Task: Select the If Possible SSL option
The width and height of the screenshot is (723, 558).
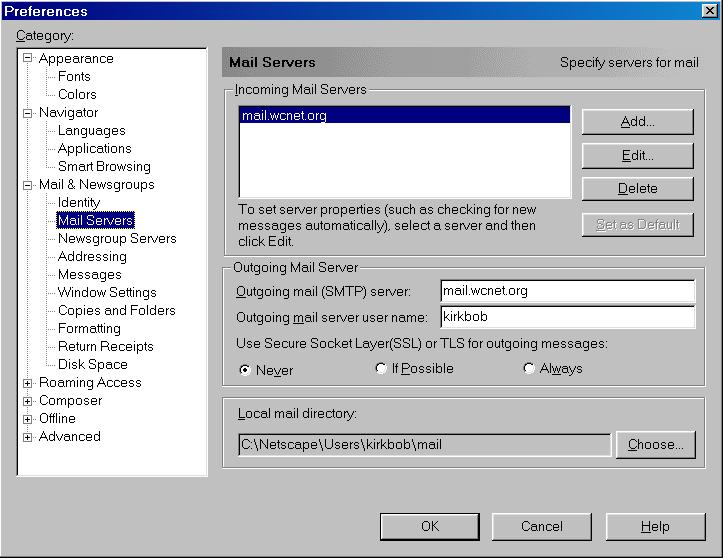Action: tap(381, 369)
